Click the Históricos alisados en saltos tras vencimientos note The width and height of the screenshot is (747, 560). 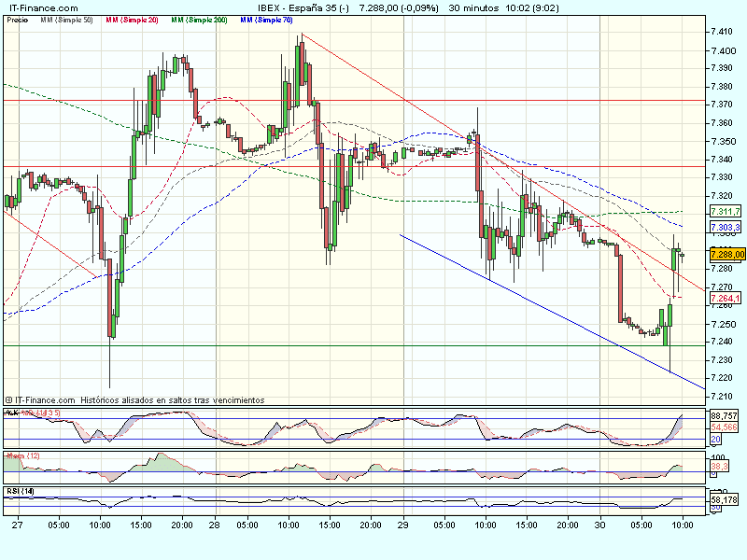pos(172,400)
